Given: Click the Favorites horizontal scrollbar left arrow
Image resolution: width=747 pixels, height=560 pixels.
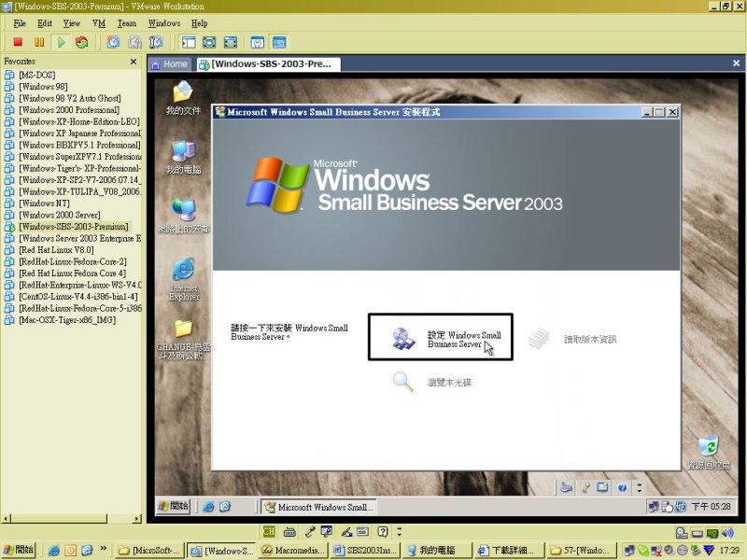Looking at the screenshot, I should point(6,519).
